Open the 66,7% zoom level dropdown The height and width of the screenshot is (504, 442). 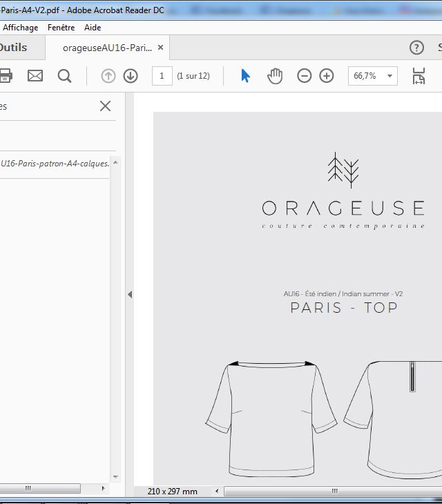coord(390,76)
